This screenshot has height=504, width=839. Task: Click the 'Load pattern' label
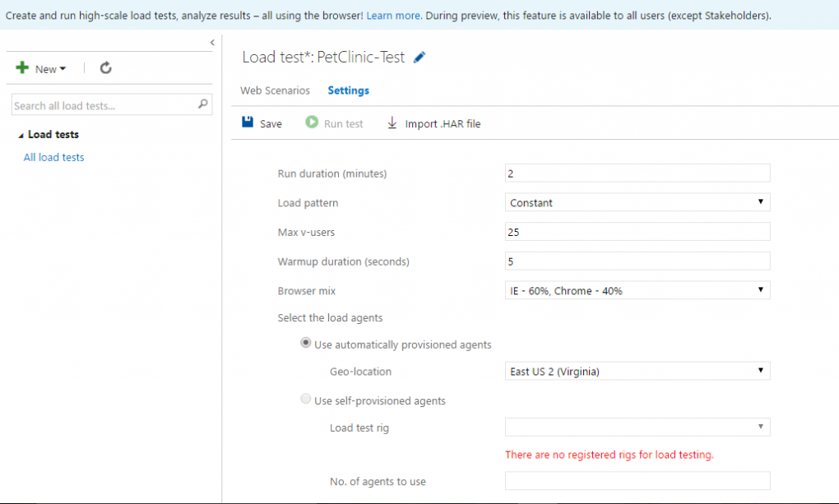[308, 203]
